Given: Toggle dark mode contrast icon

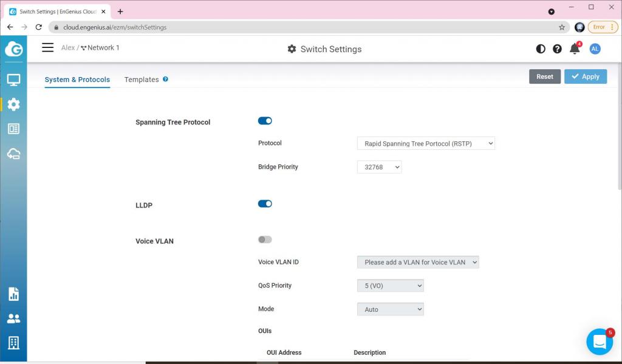Looking at the screenshot, I should 540,49.
